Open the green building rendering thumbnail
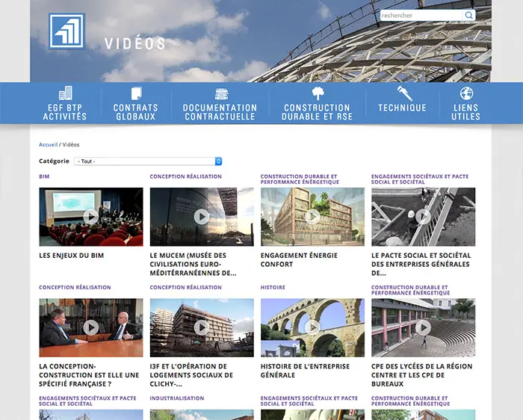 point(312,217)
